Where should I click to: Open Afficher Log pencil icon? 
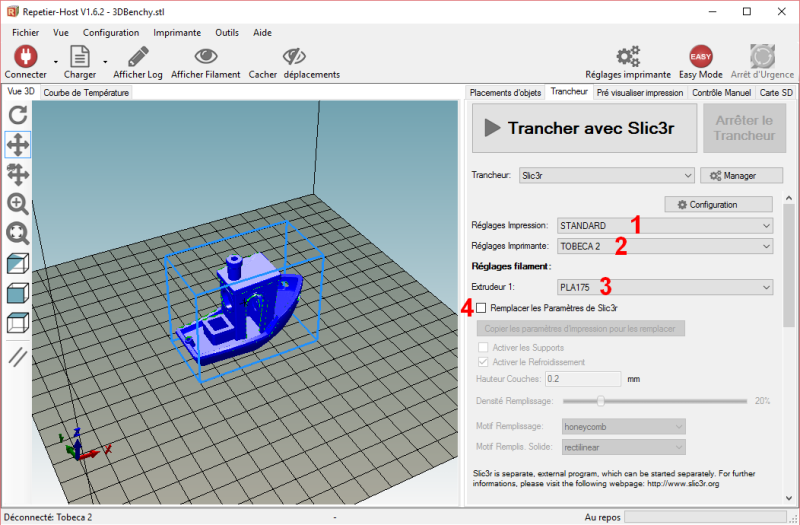(x=138, y=56)
